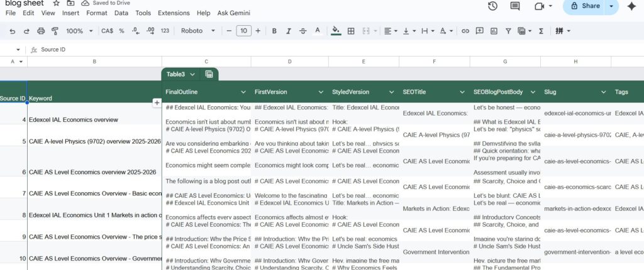
Task: Open the comments icon
Action: [x=515, y=6]
